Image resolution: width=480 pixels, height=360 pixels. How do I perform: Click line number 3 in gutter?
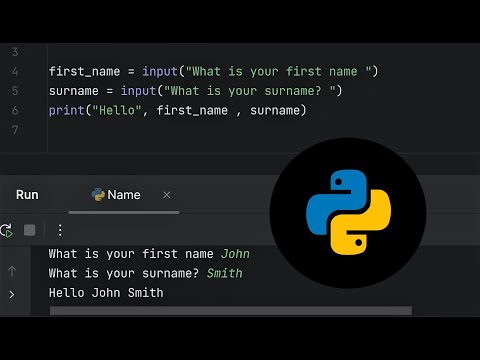pyautogui.click(x=15, y=52)
